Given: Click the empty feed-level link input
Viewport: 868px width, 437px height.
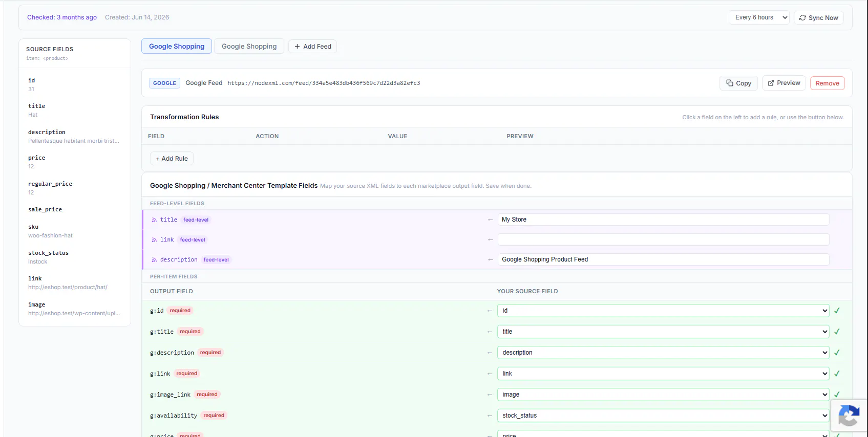Looking at the screenshot, I should (663, 239).
